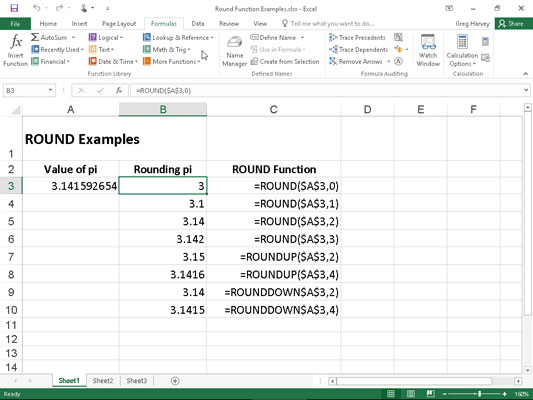Open the Data ribbon tab
This screenshot has width=533, height=400.
(x=198, y=23)
